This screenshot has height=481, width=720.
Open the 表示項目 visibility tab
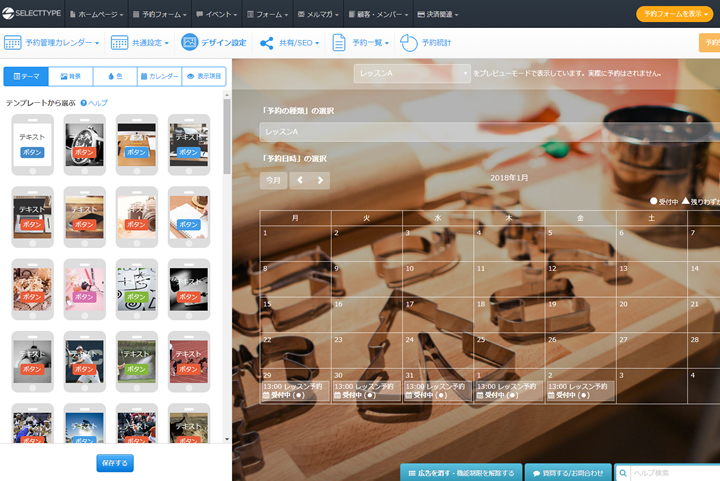click(203, 76)
